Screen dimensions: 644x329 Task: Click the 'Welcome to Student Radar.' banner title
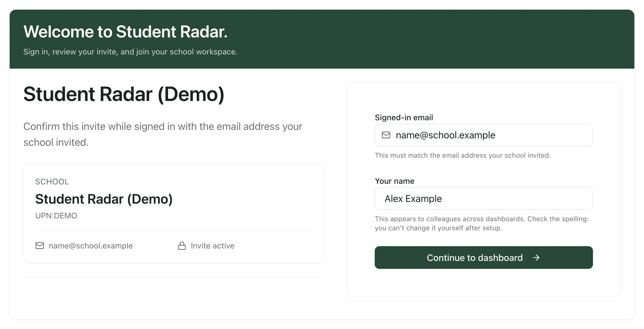click(125, 31)
